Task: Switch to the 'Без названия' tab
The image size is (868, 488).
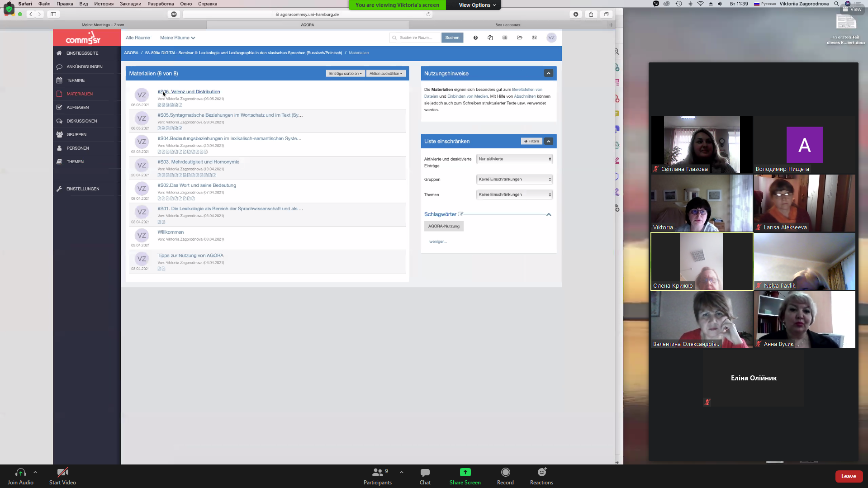Action: [508, 25]
